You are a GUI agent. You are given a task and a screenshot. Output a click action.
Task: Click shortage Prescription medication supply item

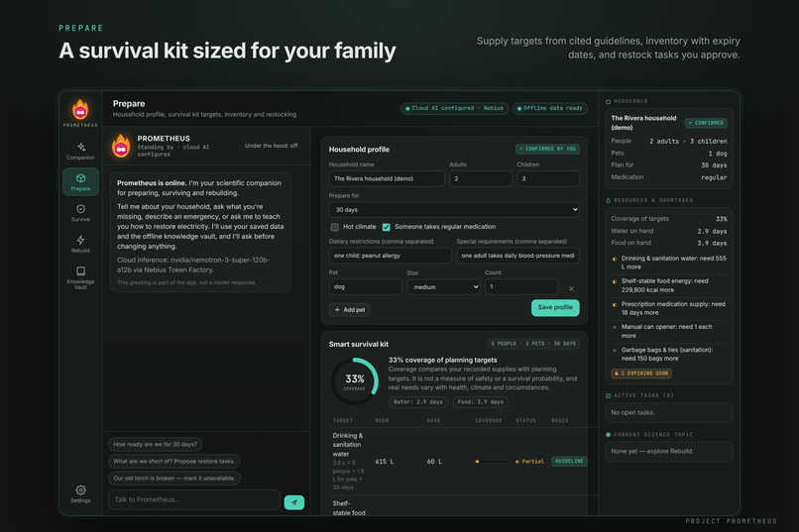669,308
